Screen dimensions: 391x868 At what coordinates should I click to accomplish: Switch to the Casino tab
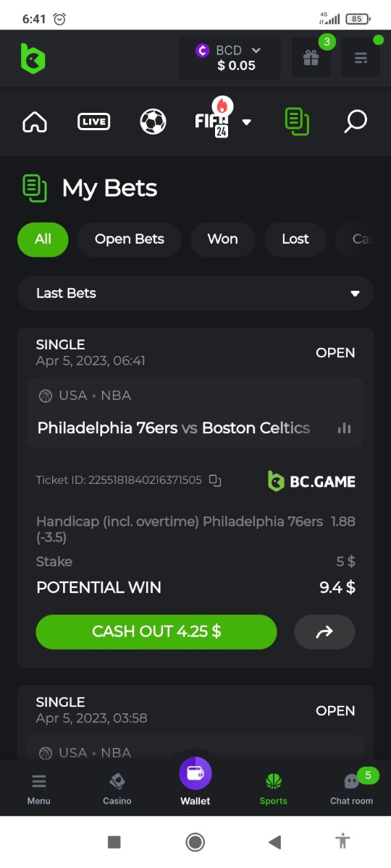tap(117, 788)
